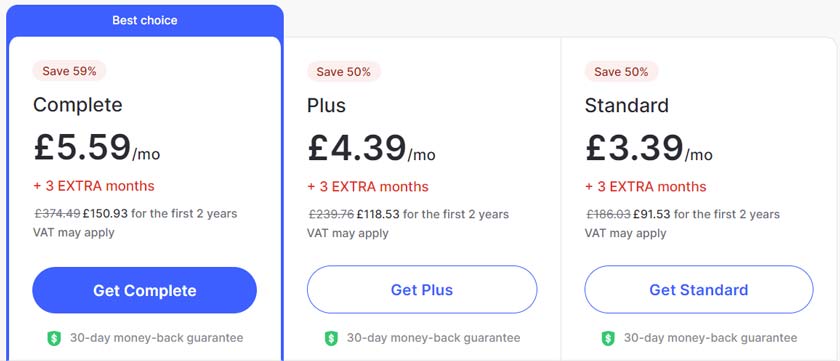Screen dimensions: 840x361
Task: Click the £3.39/mo price
Action: coord(649,148)
